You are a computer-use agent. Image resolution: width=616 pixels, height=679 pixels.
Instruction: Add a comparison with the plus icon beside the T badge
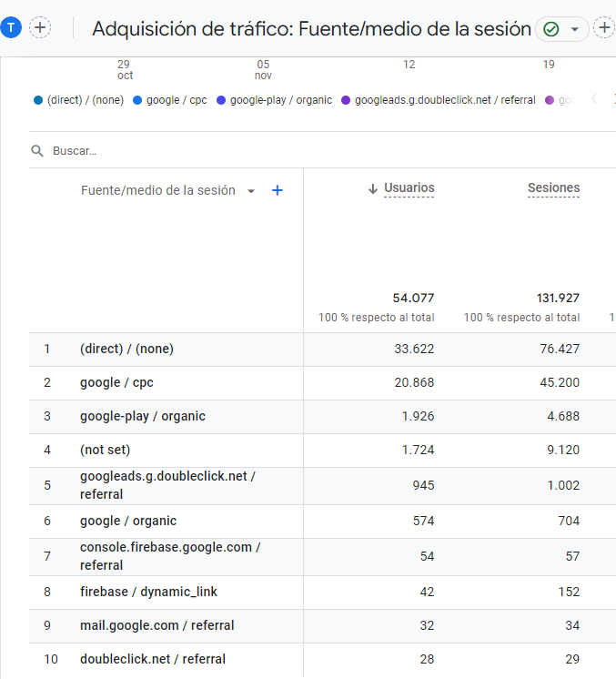pos(40,27)
